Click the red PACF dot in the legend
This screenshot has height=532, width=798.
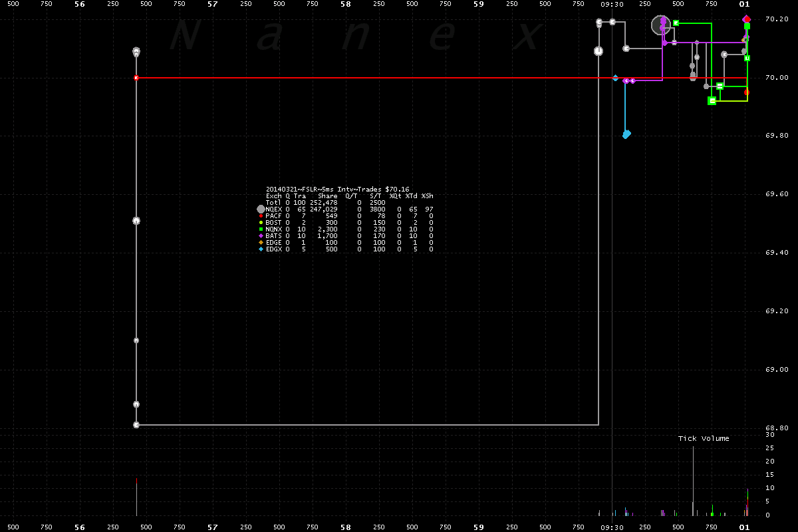point(261,215)
